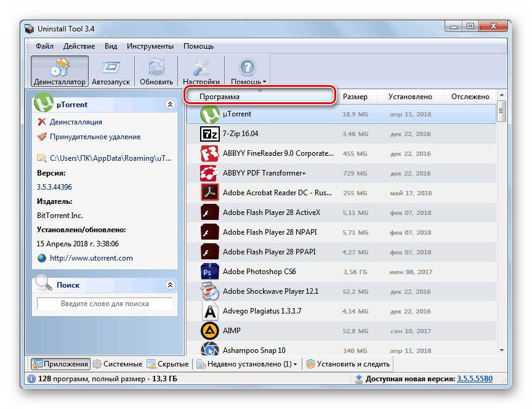The width and height of the screenshot is (532, 409).
Task: Collapse the Поиск panel
Action: 170,285
